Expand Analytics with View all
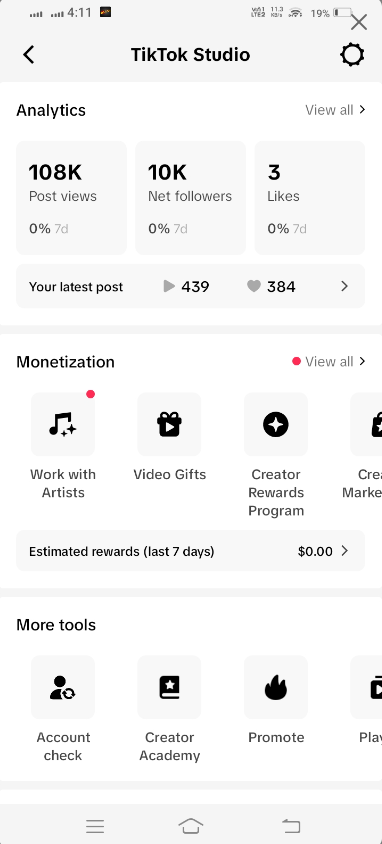The height and width of the screenshot is (844, 382). pyautogui.click(x=335, y=110)
